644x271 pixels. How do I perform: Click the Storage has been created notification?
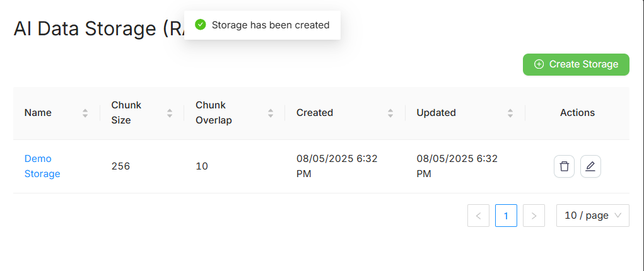point(270,25)
